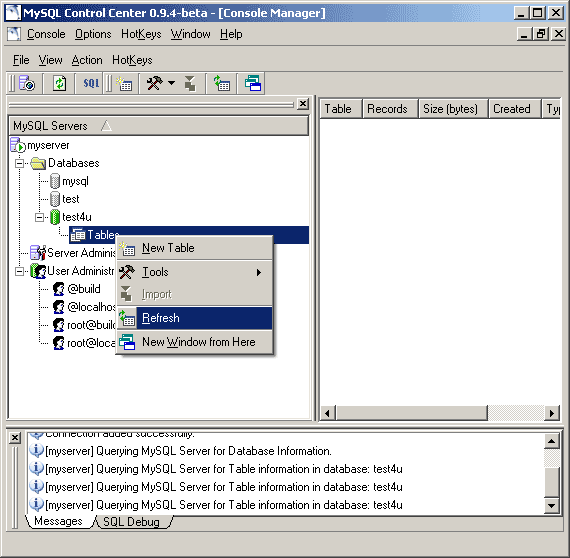Screen dimensions: 570x558
Task: Open the Action menu
Action: pyautogui.click(x=87, y=60)
